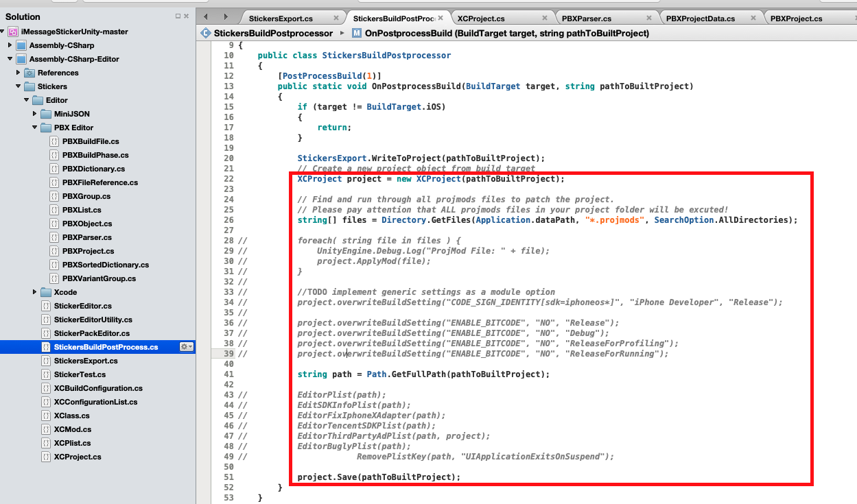This screenshot has width=857, height=504.
Task: Expand the Assembly-CSharp project node
Action: 10,45
